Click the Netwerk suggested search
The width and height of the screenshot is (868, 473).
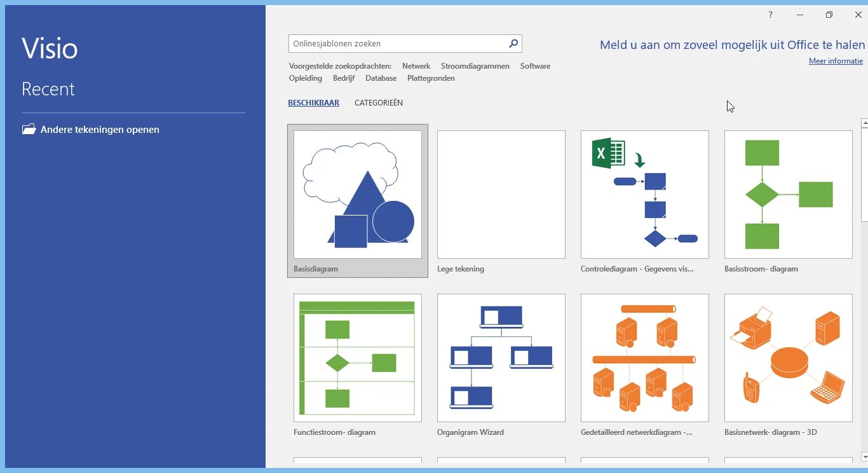416,66
